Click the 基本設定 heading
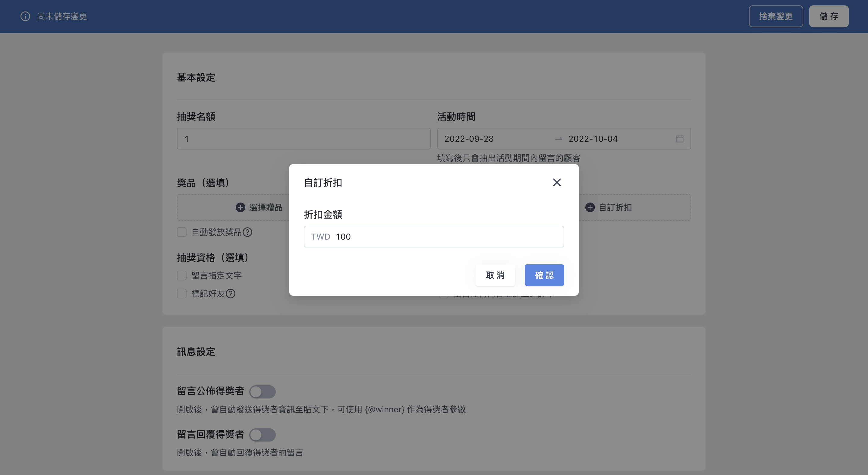This screenshot has height=475, width=868. point(196,77)
